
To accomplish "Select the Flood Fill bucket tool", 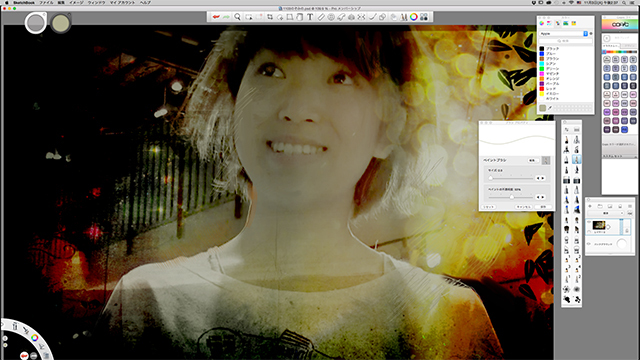I will 300,17.
